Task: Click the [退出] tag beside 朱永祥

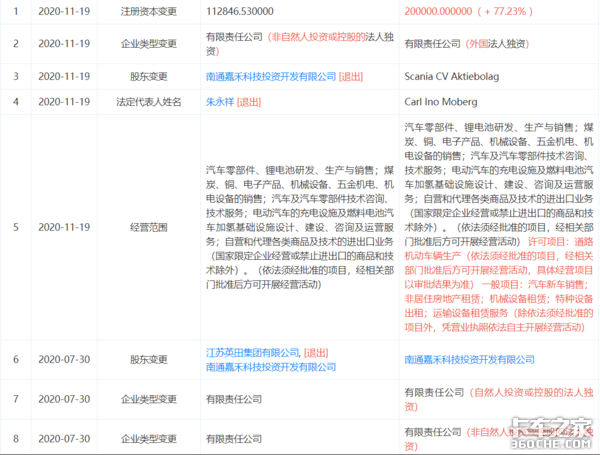Action: [249, 102]
